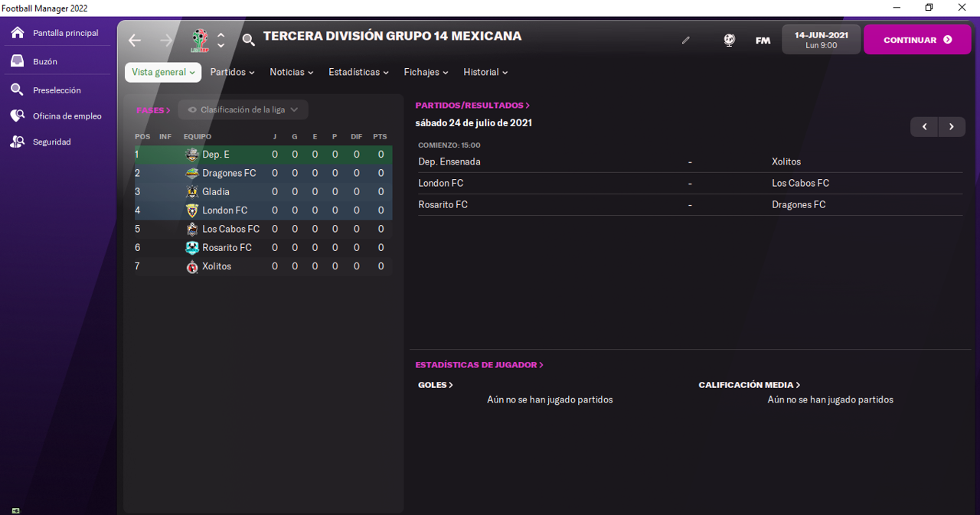Open the Partidos dropdown menu
The image size is (980, 515).
tap(232, 72)
